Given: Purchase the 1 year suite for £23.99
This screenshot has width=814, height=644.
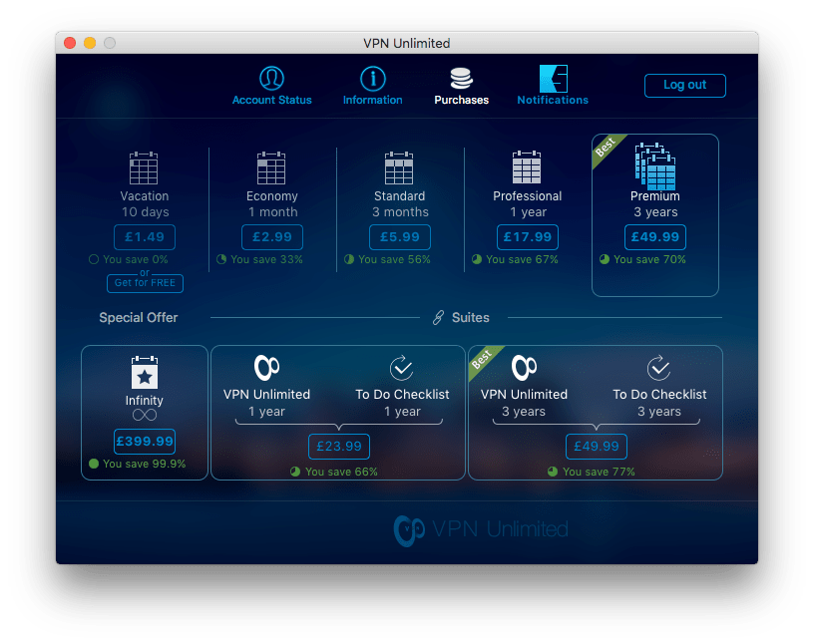Looking at the screenshot, I should (x=338, y=447).
